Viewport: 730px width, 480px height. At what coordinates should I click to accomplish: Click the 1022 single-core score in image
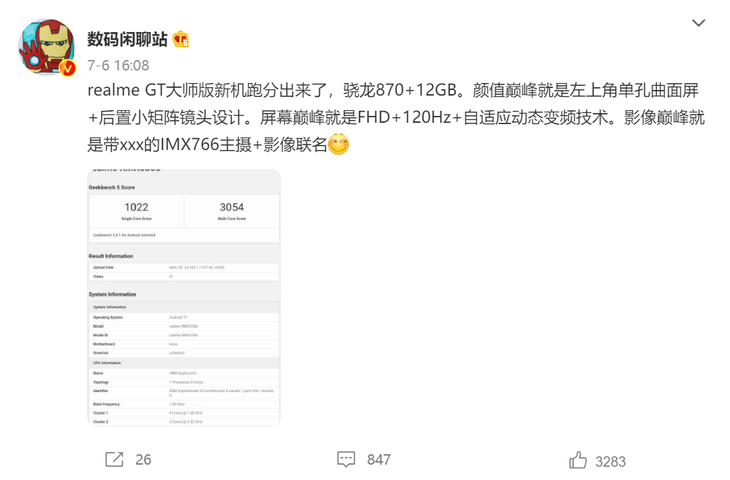tap(136, 207)
